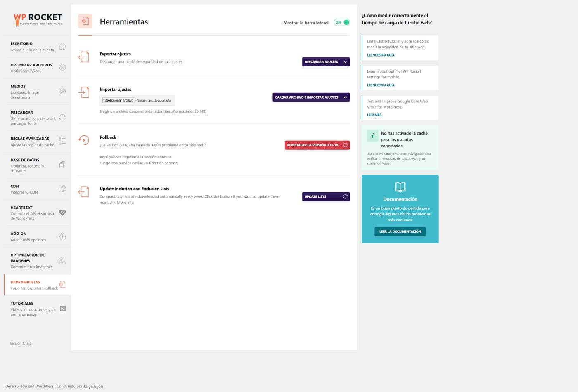
Task: Click the Descargar Ajustes button
Action: pyautogui.click(x=326, y=62)
